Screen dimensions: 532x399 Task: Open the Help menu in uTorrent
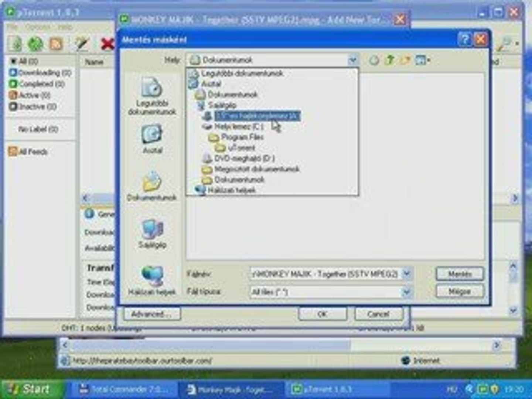65,27
